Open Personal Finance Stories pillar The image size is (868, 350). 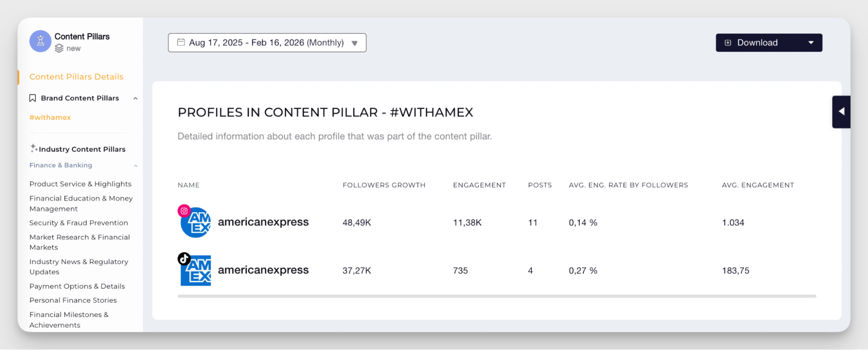73,300
